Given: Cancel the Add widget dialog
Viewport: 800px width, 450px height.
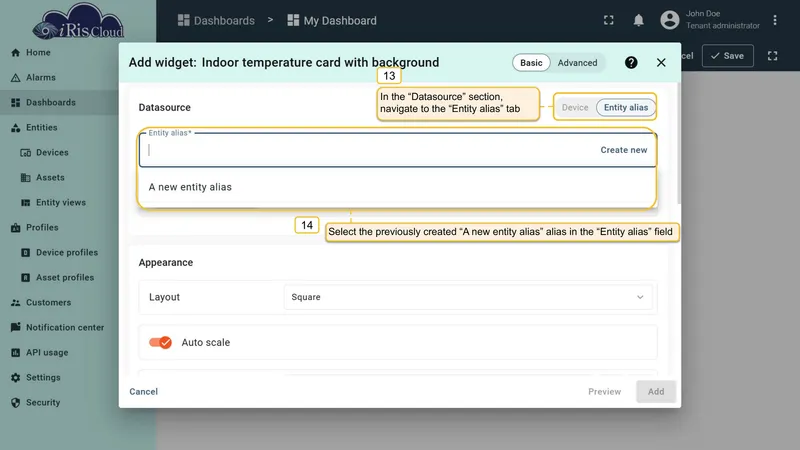Looking at the screenshot, I should click(x=143, y=391).
